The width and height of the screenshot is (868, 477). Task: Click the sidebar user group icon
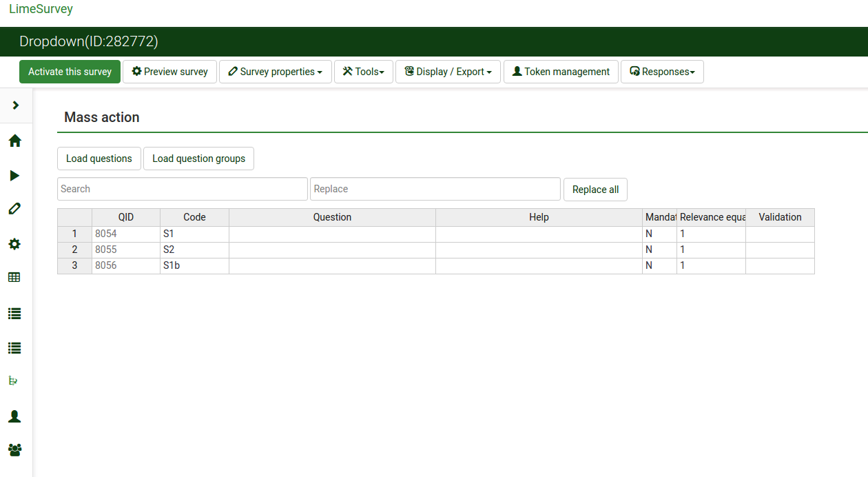coord(14,450)
